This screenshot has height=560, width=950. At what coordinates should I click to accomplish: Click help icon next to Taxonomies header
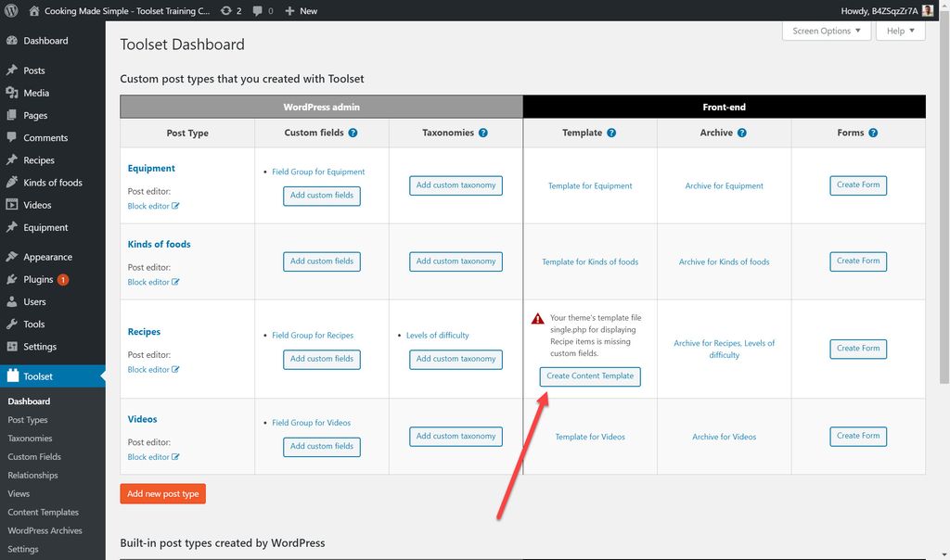tap(482, 133)
